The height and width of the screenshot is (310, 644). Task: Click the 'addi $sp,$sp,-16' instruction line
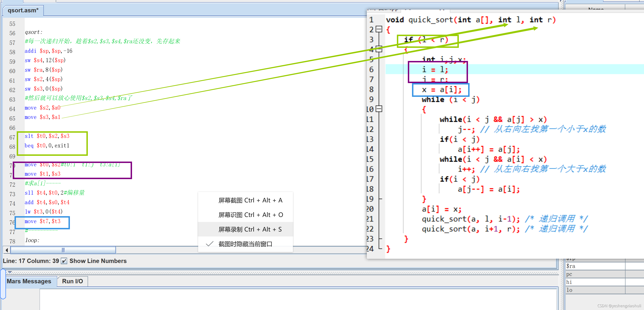[49, 51]
